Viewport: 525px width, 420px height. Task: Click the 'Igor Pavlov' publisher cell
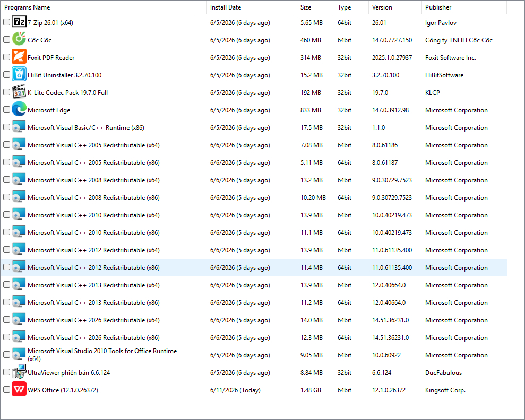pyautogui.click(x=441, y=23)
